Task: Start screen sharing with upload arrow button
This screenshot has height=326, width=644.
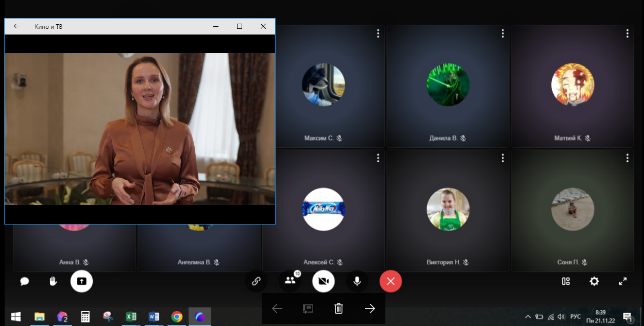Action: point(81,281)
